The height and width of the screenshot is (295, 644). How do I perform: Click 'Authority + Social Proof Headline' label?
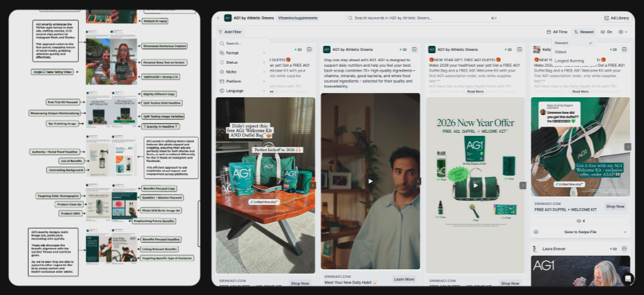point(54,152)
